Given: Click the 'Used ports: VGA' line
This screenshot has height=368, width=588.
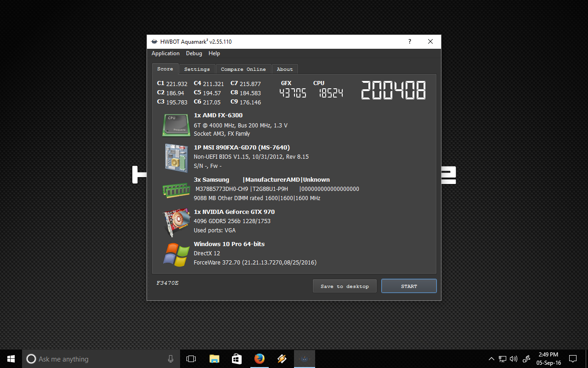Looking at the screenshot, I should (x=215, y=230).
